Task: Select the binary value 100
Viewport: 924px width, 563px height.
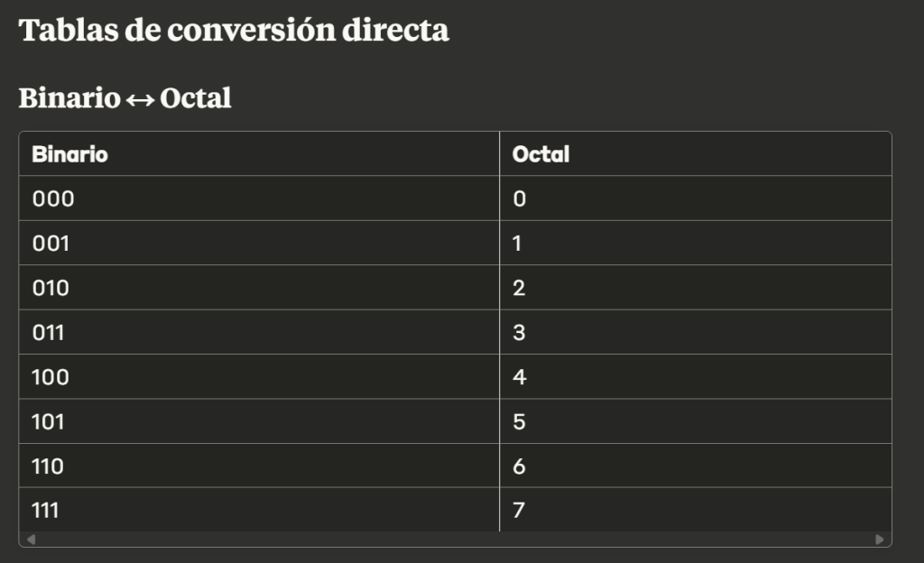Action: pos(51,377)
